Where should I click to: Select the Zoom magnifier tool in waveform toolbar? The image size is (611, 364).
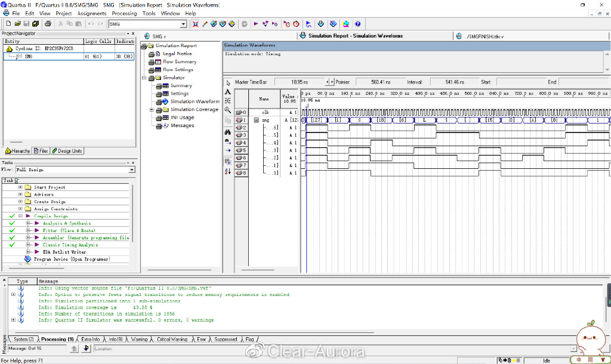pyautogui.click(x=228, y=110)
